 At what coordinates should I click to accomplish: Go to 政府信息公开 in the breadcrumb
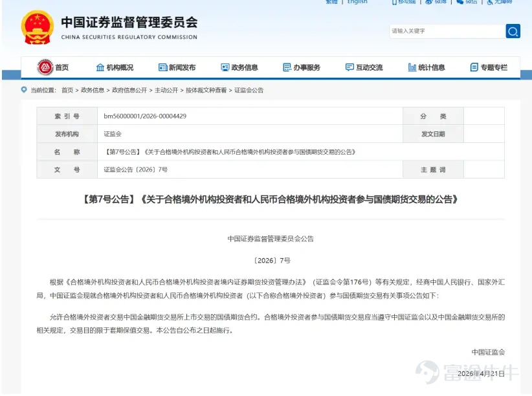pos(129,90)
